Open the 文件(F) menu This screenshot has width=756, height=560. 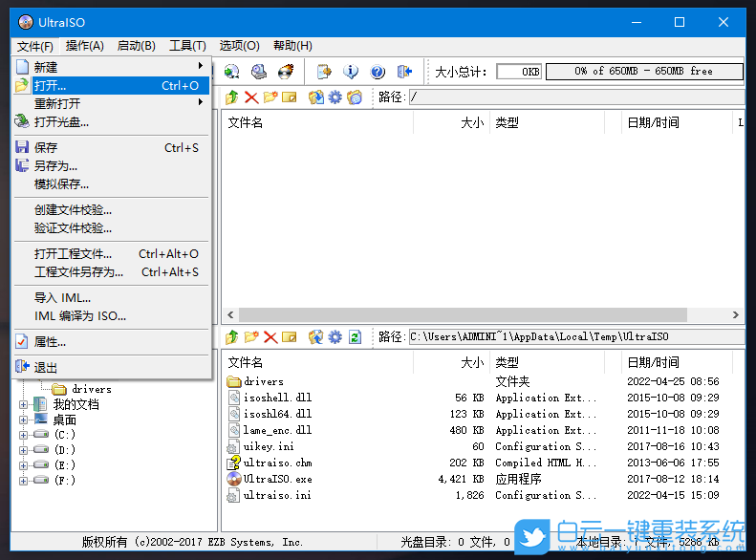tap(35, 46)
